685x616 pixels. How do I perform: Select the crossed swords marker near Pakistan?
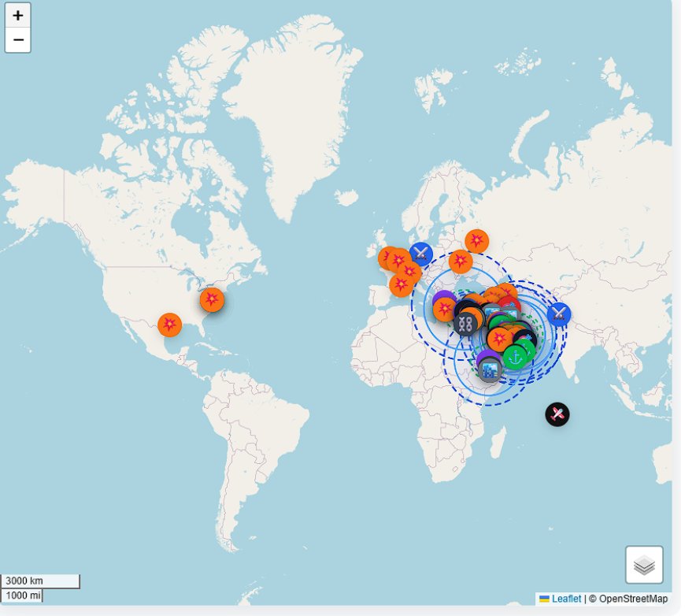[x=559, y=314]
